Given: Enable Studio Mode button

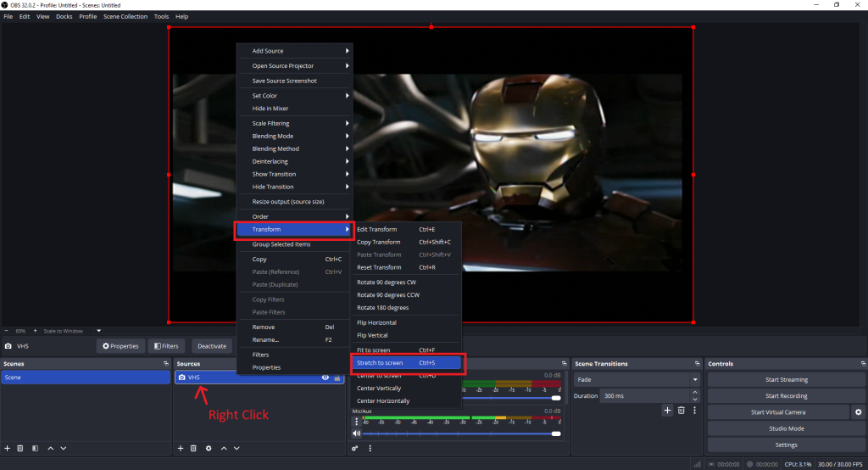Looking at the screenshot, I should [x=786, y=428].
